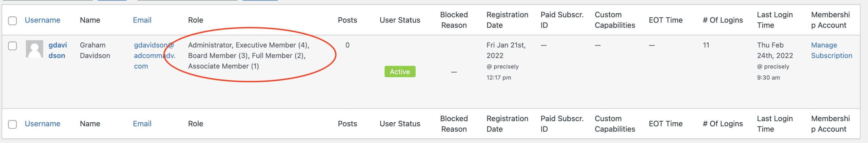Click the Registration Date column header
This screenshot has width=868, height=143.
pos(507,20)
